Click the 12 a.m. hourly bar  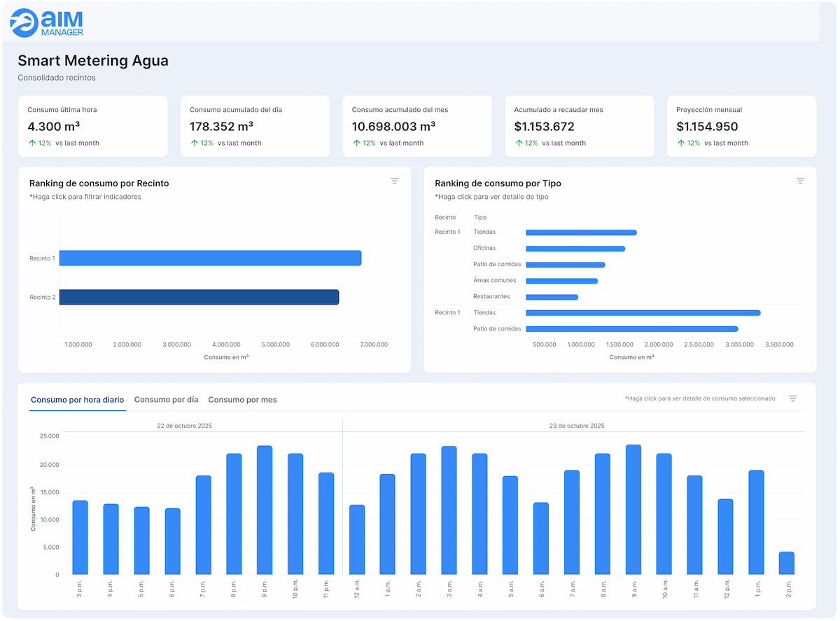[x=357, y=540]
